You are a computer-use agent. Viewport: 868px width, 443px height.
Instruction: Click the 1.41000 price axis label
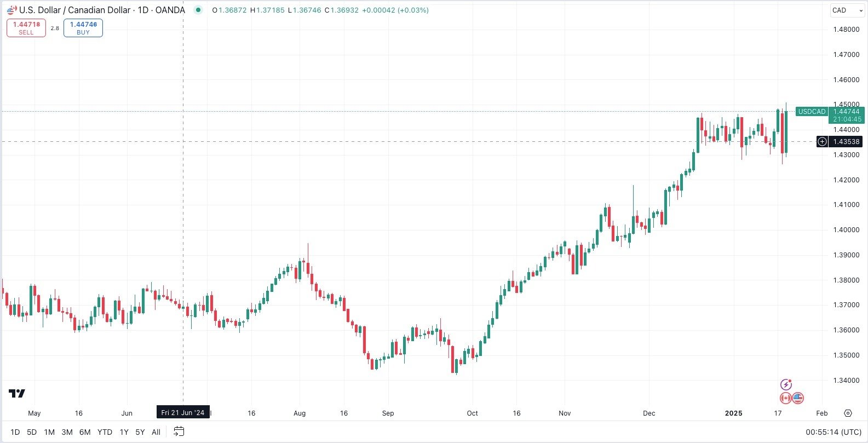[x=846, y=205]
